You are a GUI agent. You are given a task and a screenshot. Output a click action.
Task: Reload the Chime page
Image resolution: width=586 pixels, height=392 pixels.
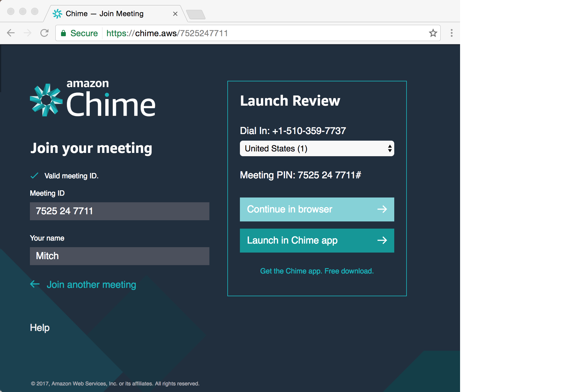(x=45, y=33)
